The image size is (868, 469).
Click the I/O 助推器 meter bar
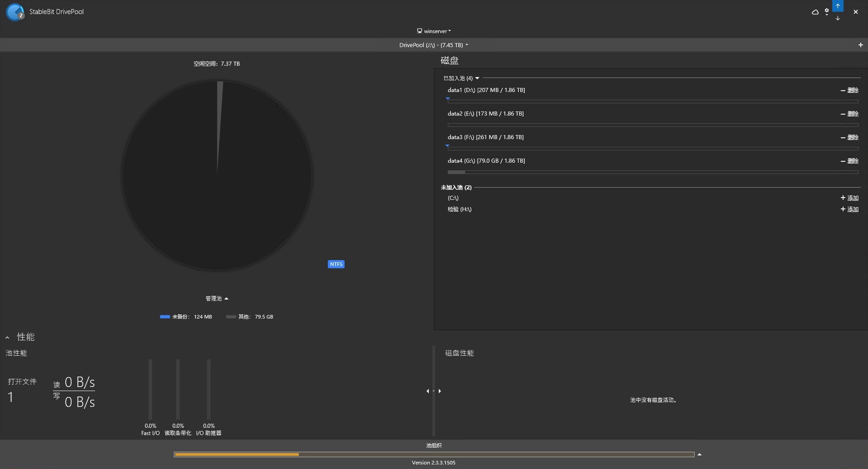pos(209,389)
